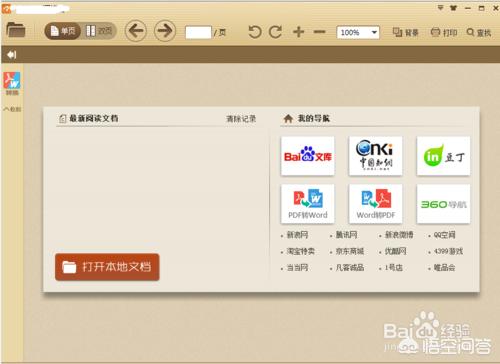Open the PDF转Word conversion tile

pos(308,204)
